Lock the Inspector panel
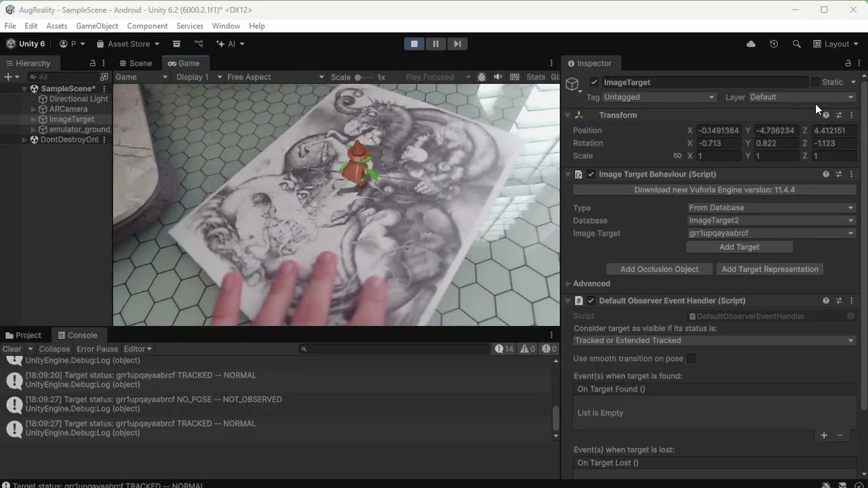 click(848, 63)
